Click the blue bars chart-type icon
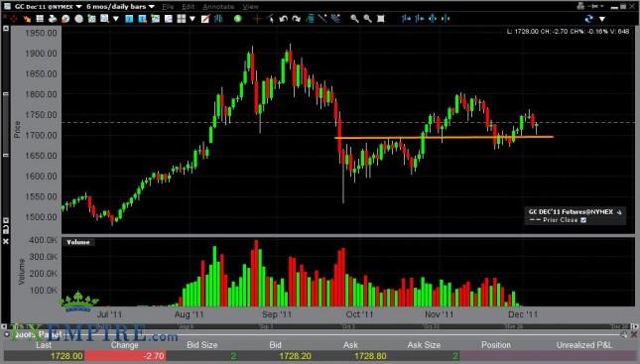The width and height of the screenshot is (640, 364). click(x=218, y=19)
